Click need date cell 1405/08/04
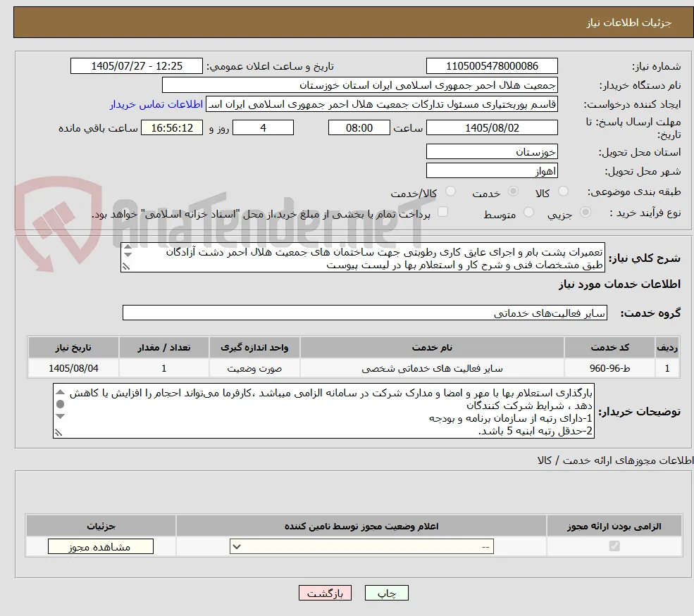 [x=73, y=368]
